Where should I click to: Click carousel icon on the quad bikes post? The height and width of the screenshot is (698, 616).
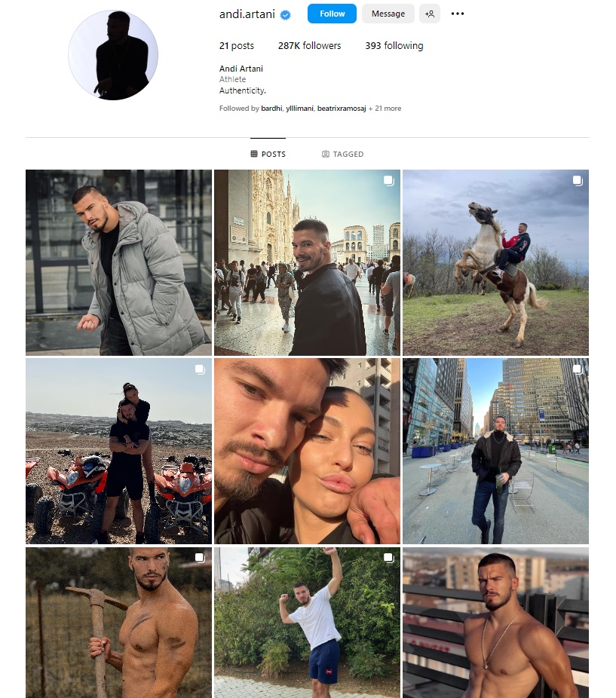point(201,369)
